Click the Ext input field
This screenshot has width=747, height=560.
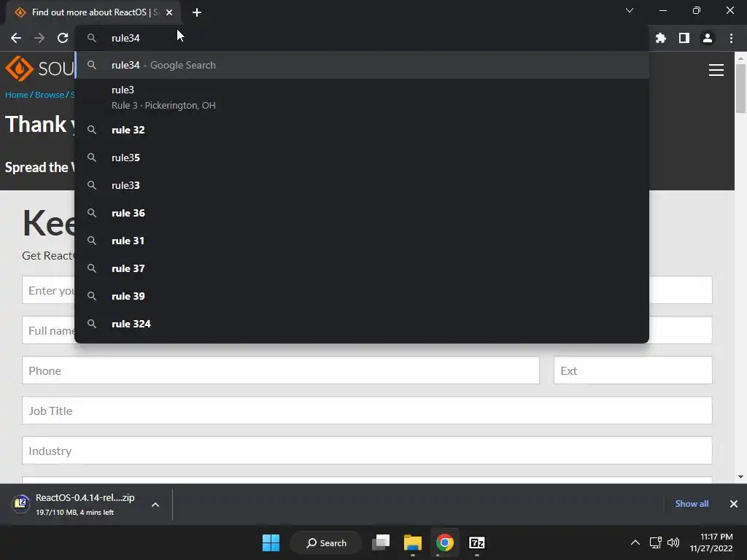632,370
